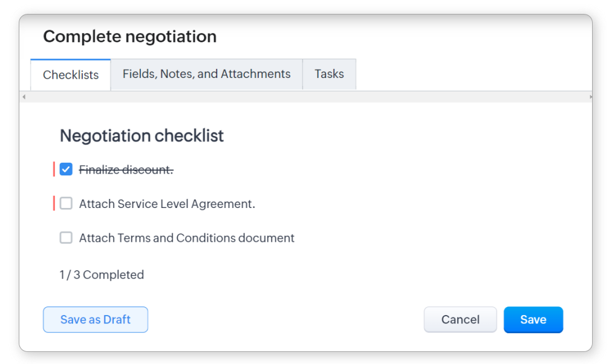Check the Attach Service Level Agreement box

tap(66, 203)
